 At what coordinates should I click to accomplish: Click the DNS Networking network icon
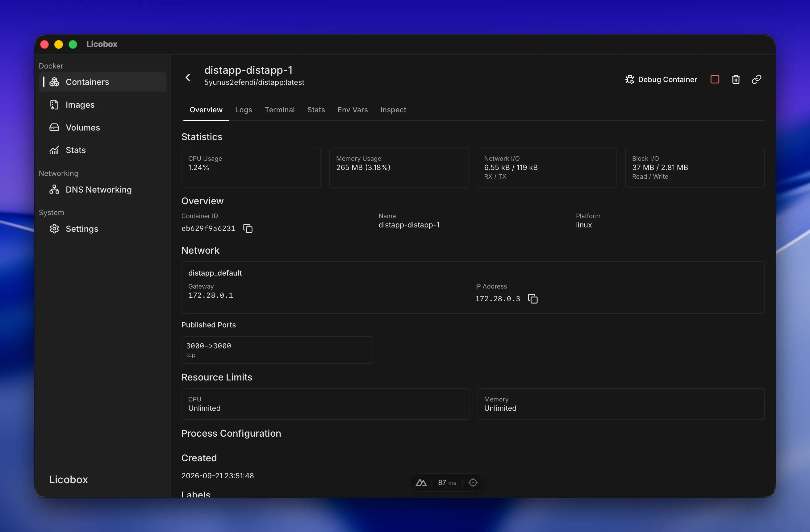[54, 189]
